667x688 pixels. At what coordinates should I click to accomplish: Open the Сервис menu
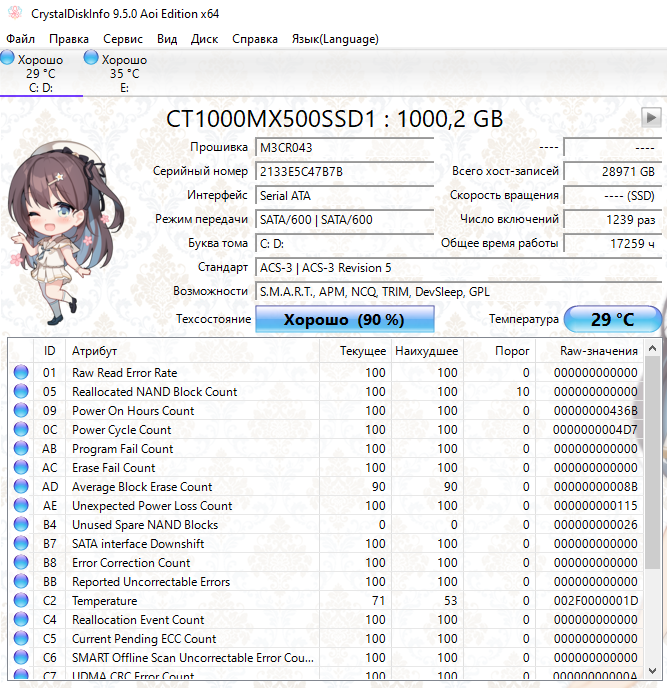[123, 39]
